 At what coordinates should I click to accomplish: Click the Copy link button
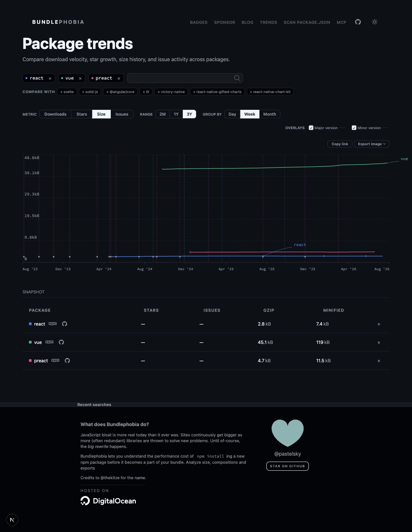tap(340, 144)
